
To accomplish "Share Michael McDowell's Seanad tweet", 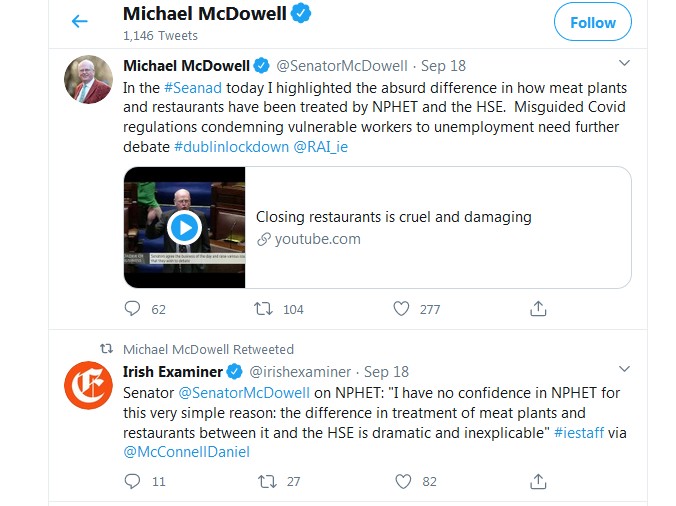I will click(537, 309).
